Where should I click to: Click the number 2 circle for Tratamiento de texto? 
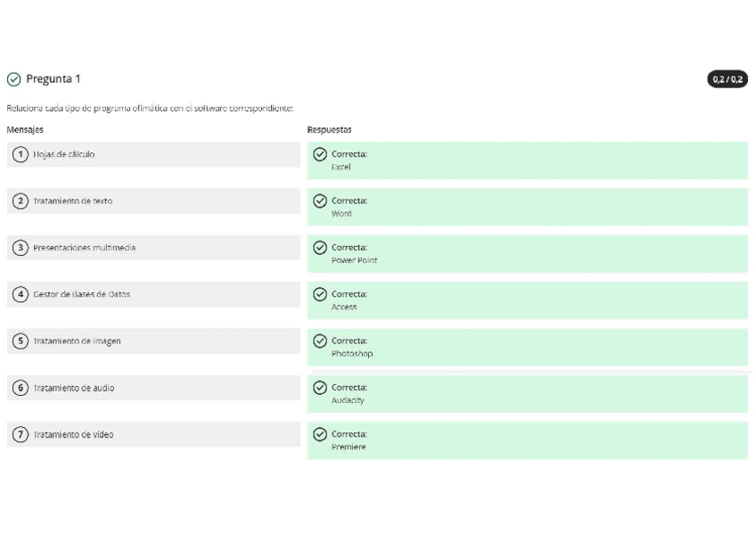(20, 201)
